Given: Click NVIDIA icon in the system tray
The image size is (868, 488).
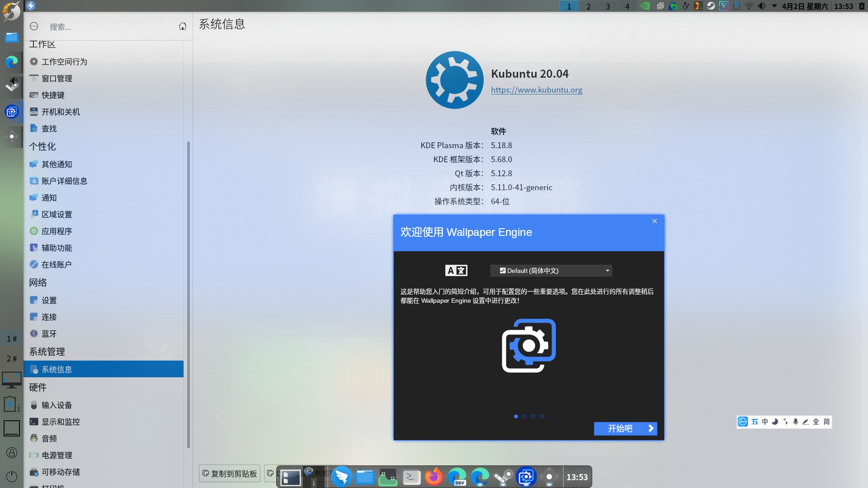Looking at the screenshot, I should (645, 6).
